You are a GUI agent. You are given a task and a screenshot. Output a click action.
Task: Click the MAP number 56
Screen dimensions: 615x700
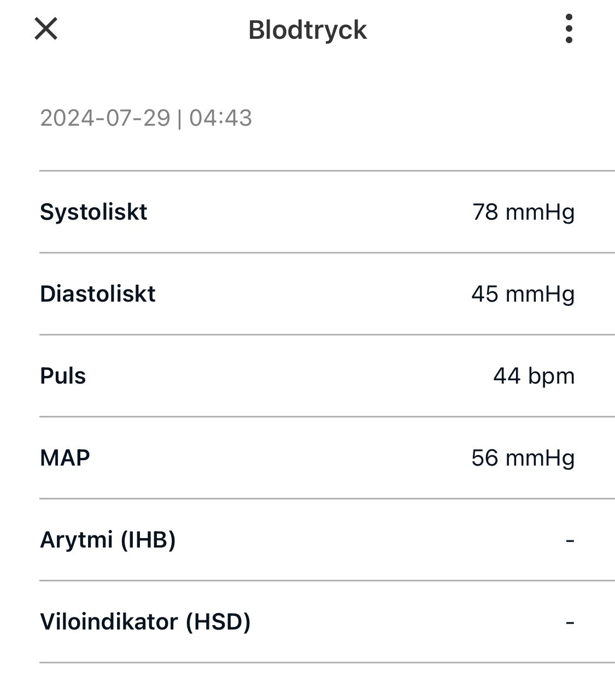[x=485, y=458]
